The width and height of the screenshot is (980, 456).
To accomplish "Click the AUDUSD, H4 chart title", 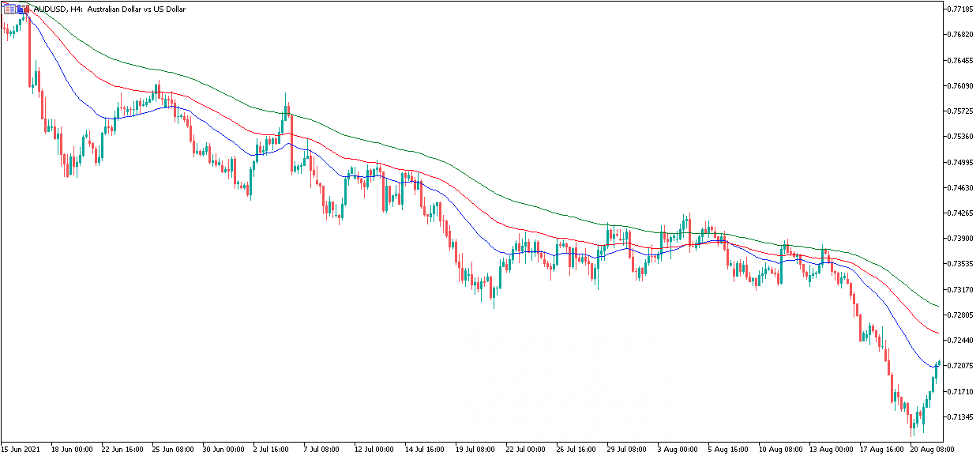I will click(110, 9).
